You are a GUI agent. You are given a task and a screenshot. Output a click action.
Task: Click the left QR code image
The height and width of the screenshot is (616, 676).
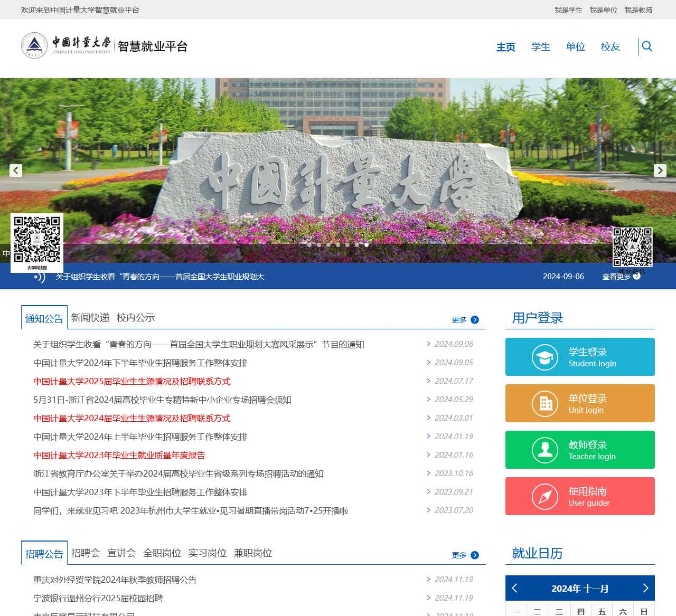coord(37,243)
